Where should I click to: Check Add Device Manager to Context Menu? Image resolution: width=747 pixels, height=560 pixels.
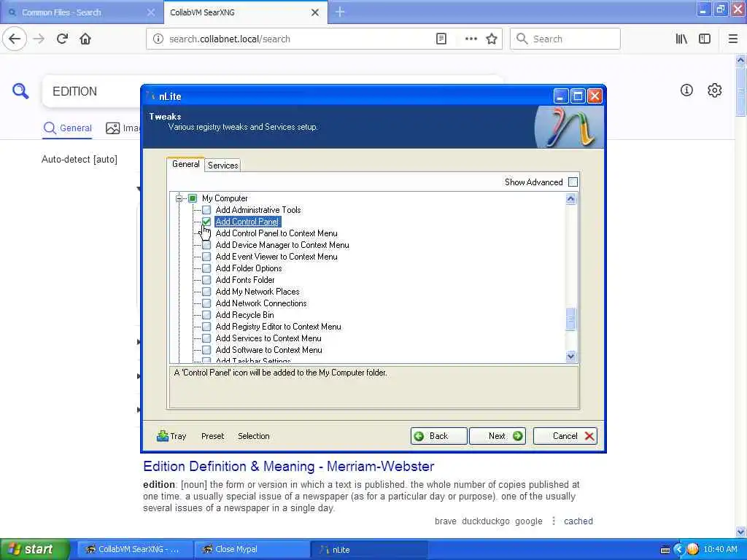pyautogui.click(x=206, y=245)
